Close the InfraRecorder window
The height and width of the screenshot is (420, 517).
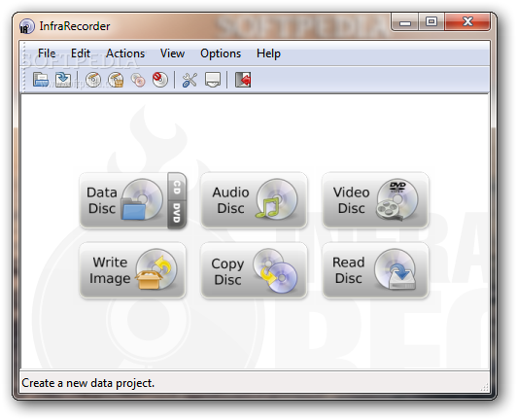(x=467, y=21)
